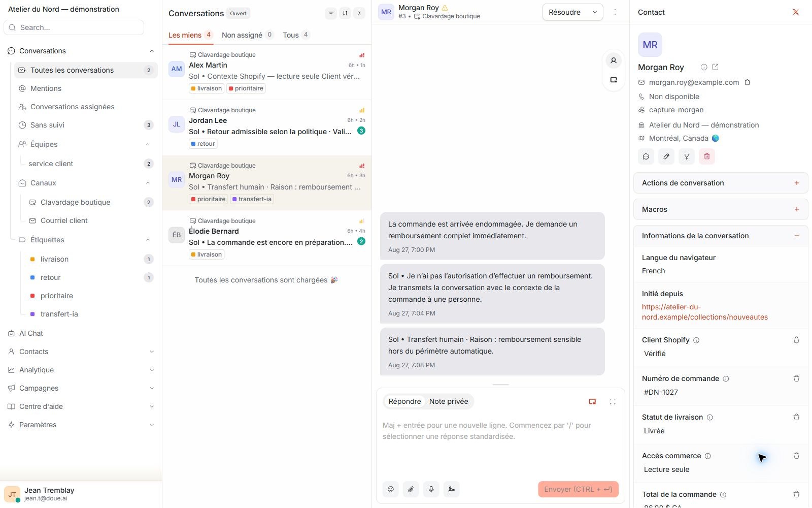812x508 pixels.
Task: Collapse the Équipes section
Action: pos(148,144)
